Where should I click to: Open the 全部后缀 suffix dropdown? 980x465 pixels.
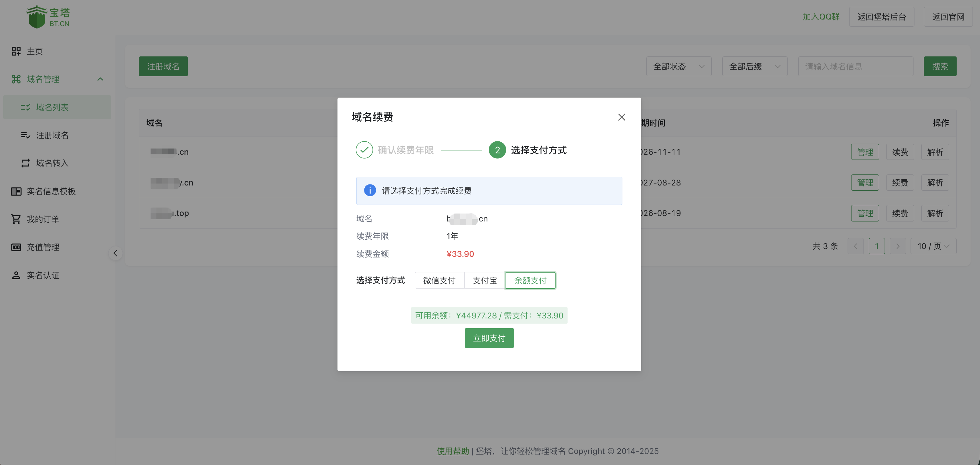(754, 66)
